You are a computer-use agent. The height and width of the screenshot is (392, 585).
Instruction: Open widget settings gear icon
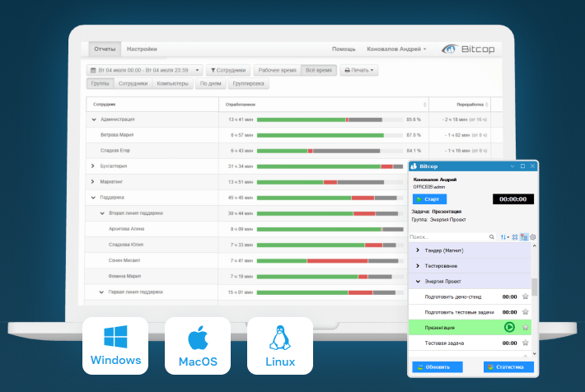pos(533,237)
